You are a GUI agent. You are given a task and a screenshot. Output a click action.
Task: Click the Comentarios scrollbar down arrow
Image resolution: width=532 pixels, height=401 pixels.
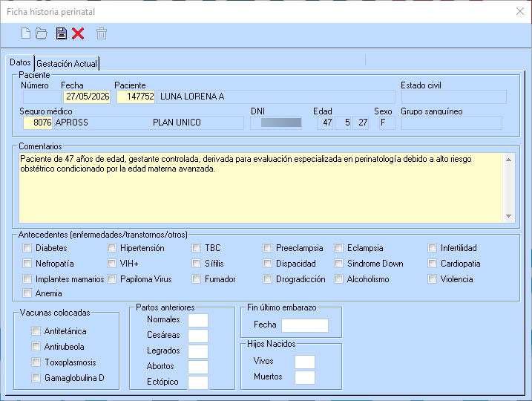(508, 216)
